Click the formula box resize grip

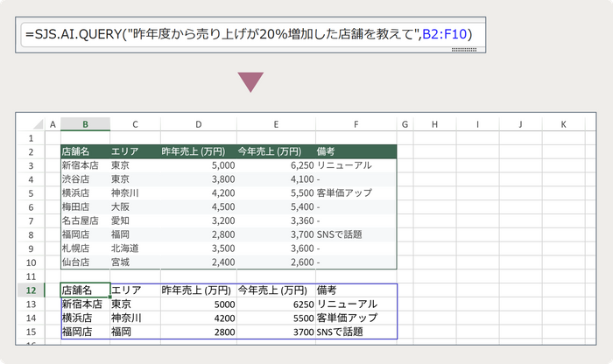point(462,51)
